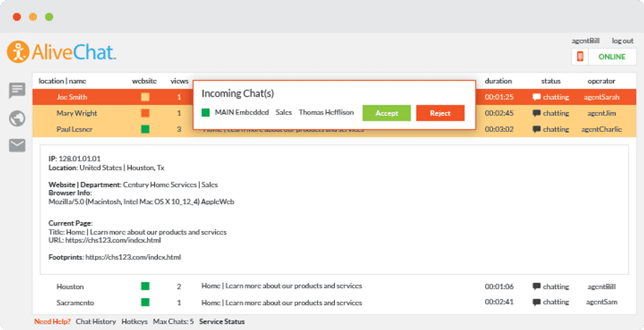Click the Max Chats: 5 setting
Viewport: 644px width, 330px height.
[173, 321]
